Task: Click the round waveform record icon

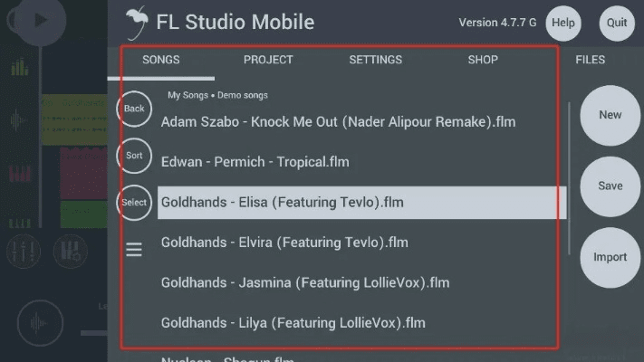Action: pos(40,323)
